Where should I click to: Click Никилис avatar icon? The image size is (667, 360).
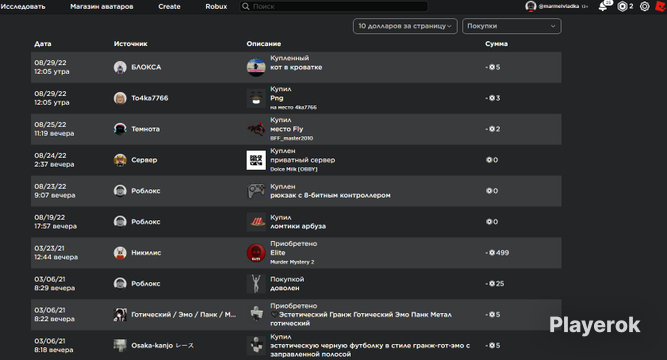(x=120, y=253)
